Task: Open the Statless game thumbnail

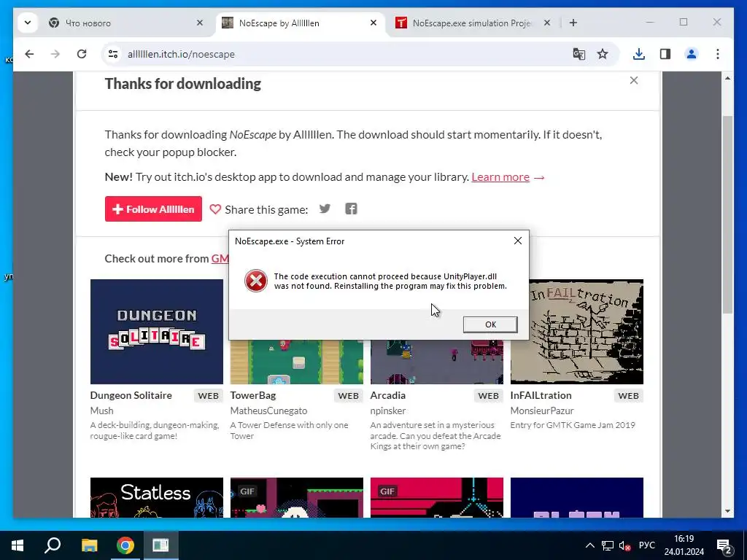Action: point(157,497)
